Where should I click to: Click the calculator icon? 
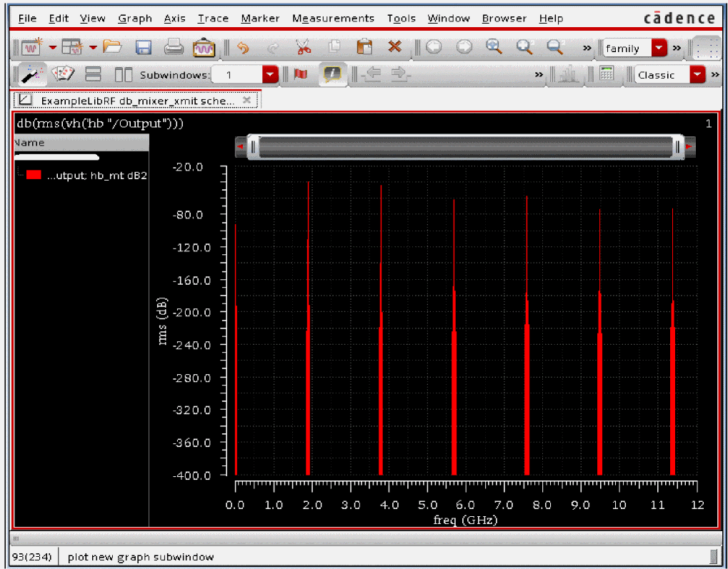[607, 75]
